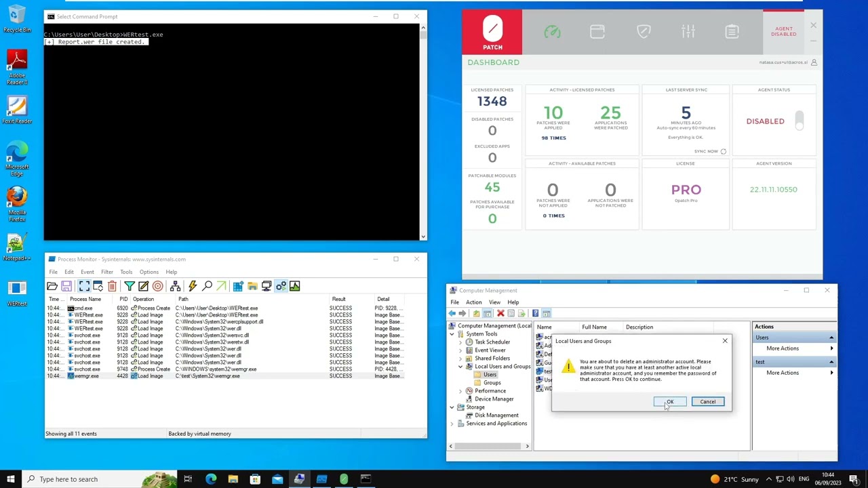Image resolution: width=868 pixels, height=488 pixels.
Task: Click Cancel in Local Users and Groups dialog
Action: coord(708,402)
